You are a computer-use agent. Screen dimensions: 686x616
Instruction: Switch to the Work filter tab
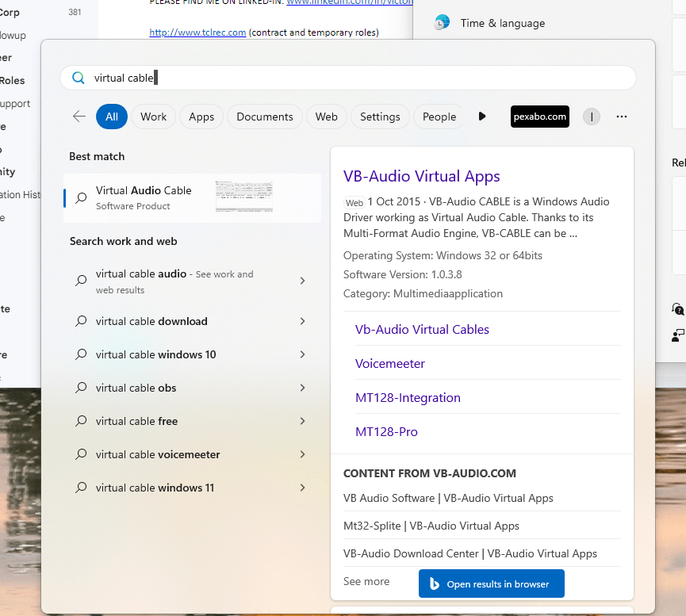coord(154,117)
